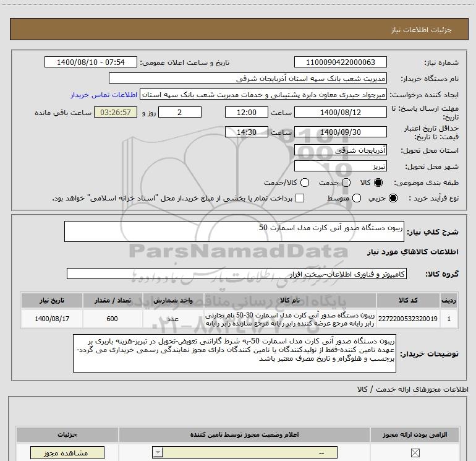Click the تعداد / مقدار column header
This screenshot has width=476, height=461.
coord(113,300)
